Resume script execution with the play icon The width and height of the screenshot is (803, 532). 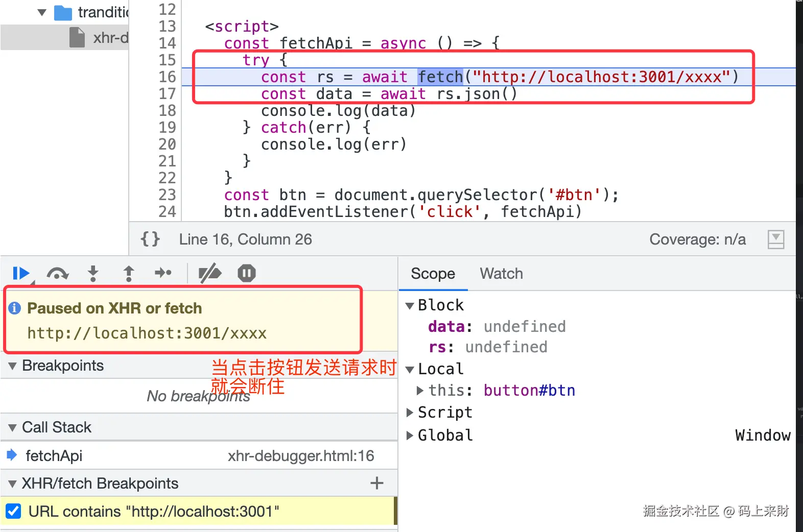pos(21,274)
